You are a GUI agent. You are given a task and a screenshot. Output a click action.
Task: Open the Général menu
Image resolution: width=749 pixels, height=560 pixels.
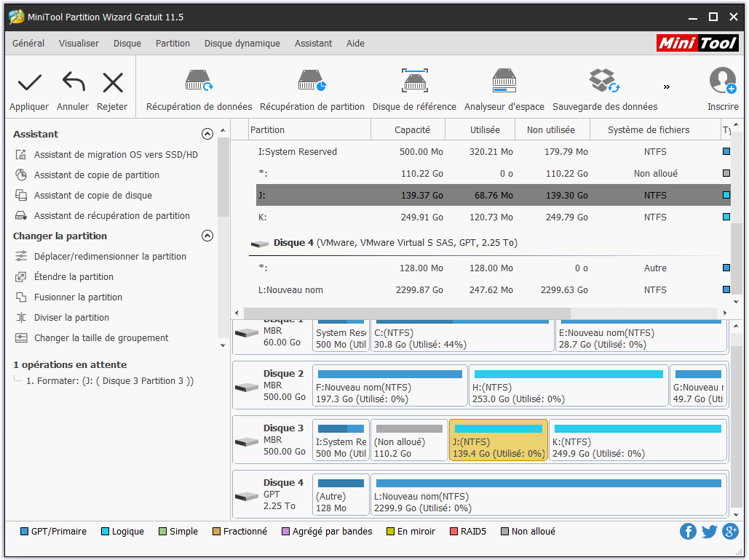[28, 44]
